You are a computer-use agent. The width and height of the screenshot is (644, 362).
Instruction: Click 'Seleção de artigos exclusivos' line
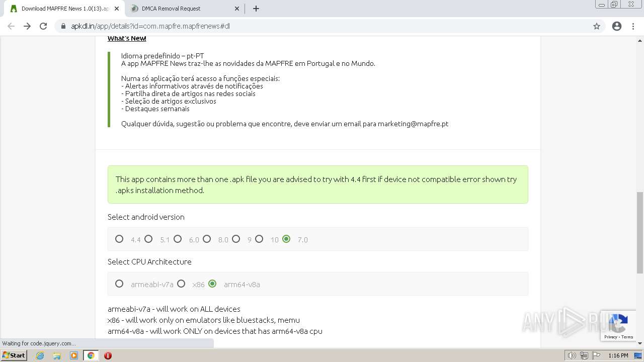coord(169,101)
